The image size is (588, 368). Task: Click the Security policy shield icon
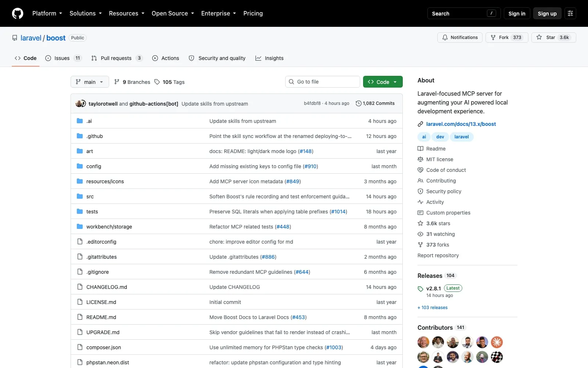pos(420,191)
